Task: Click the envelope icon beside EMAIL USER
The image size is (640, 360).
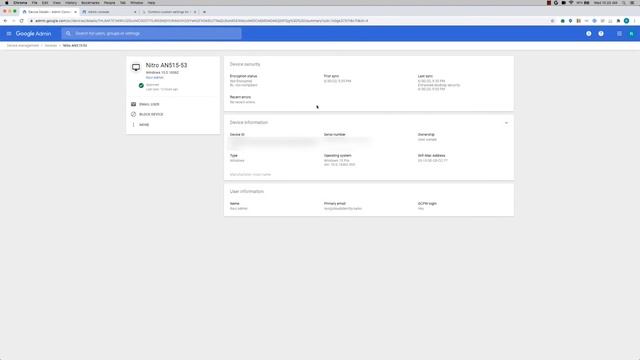Action: (x=133, y=104)
